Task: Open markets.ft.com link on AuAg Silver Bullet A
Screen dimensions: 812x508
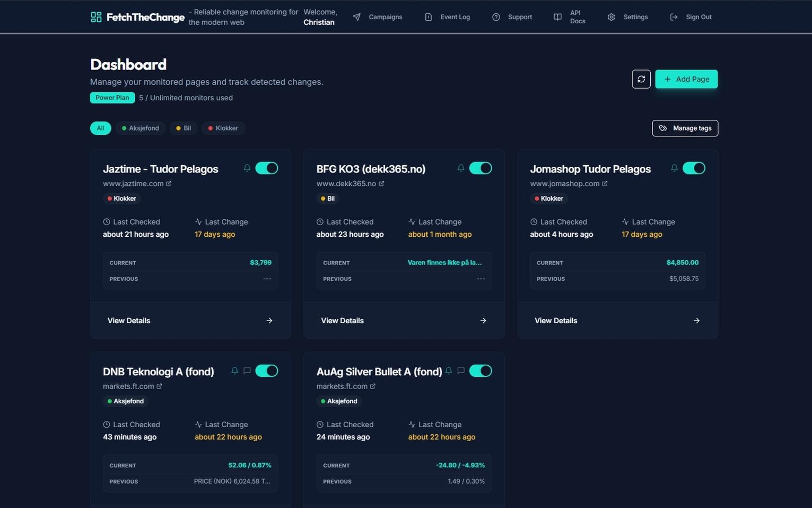Action: 346,386
